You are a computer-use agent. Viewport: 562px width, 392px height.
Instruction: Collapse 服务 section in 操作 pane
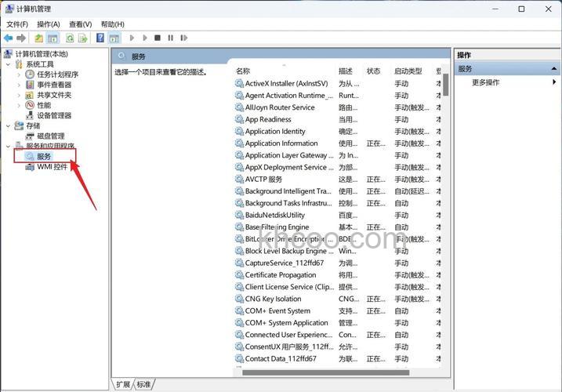pos(554,68)
